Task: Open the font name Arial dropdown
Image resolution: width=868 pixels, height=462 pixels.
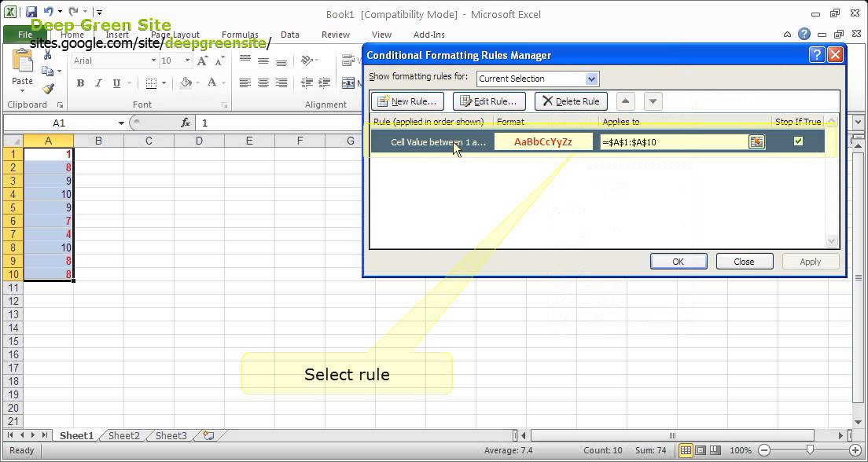Action: point(153,60)
